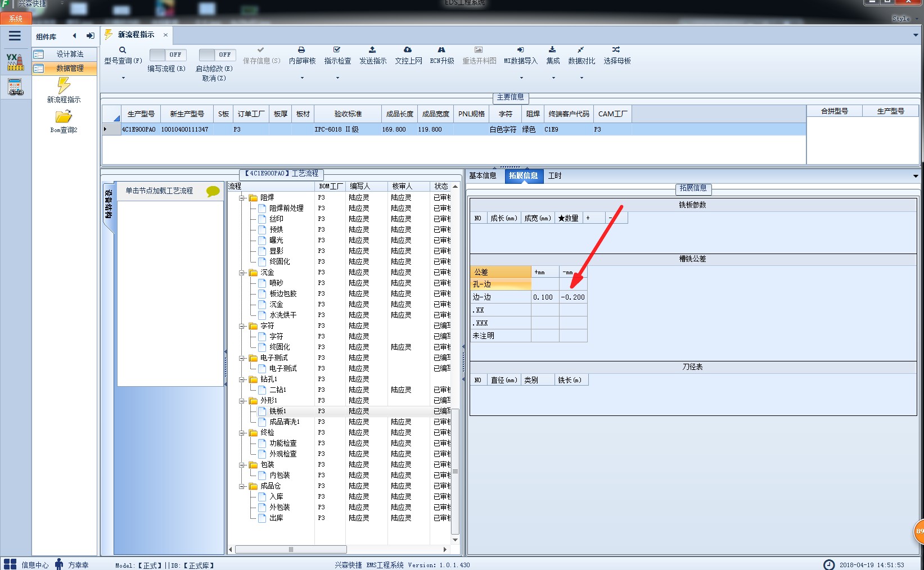Close the 新流程指示 tab
This screenshot has height=570, width=924.
click(x=165, y=35)
